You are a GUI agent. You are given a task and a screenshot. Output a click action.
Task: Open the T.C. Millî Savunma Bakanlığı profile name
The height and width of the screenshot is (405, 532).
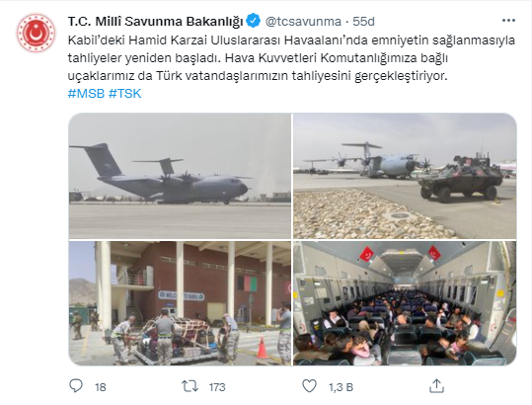[x=155, y=22]
